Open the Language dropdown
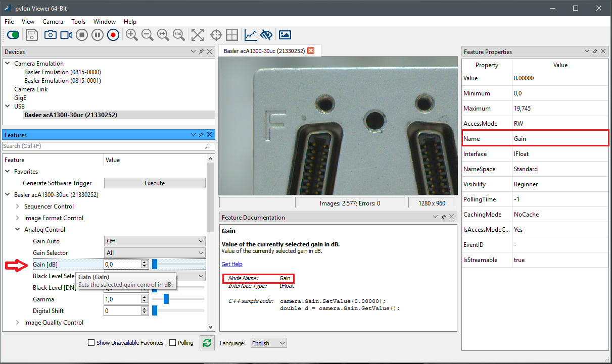The height and width of the screenshot is (364, 612). pos(268,343)
